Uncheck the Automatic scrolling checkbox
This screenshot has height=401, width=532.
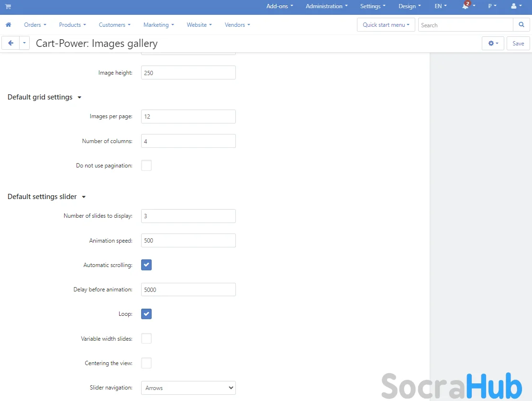pyautogui.click(x=146, y=265)
